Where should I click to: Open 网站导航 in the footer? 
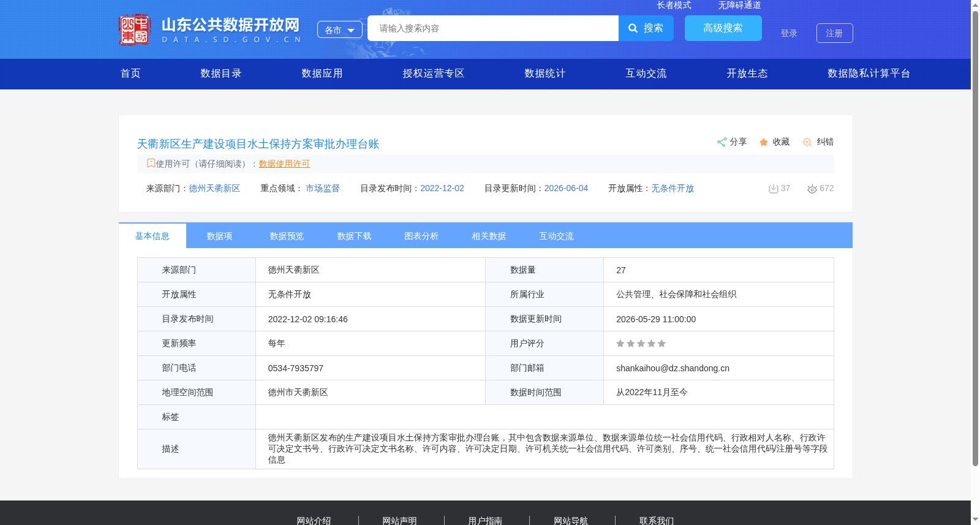571,521
